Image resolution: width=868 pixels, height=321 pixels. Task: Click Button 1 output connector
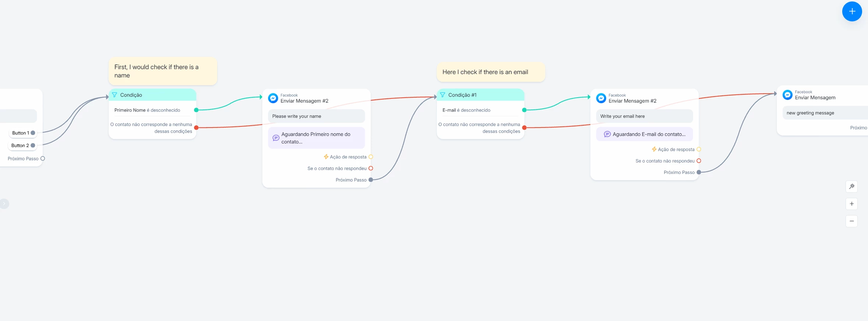pyautogui.click(x=33, y=133)
